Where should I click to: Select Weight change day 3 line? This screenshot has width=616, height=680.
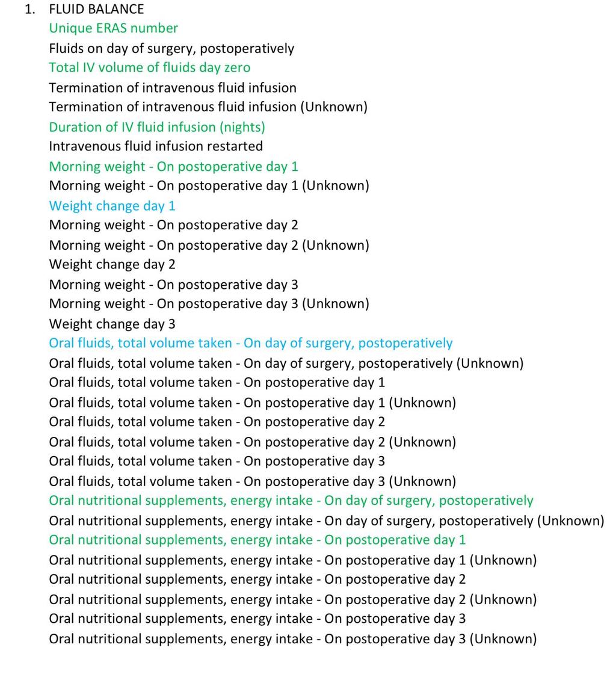pos(112,324)
